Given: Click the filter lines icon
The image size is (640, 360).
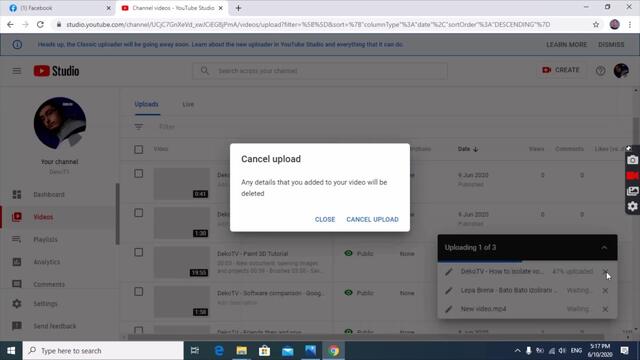Looking at the screenshot, I should pos(139,127).
